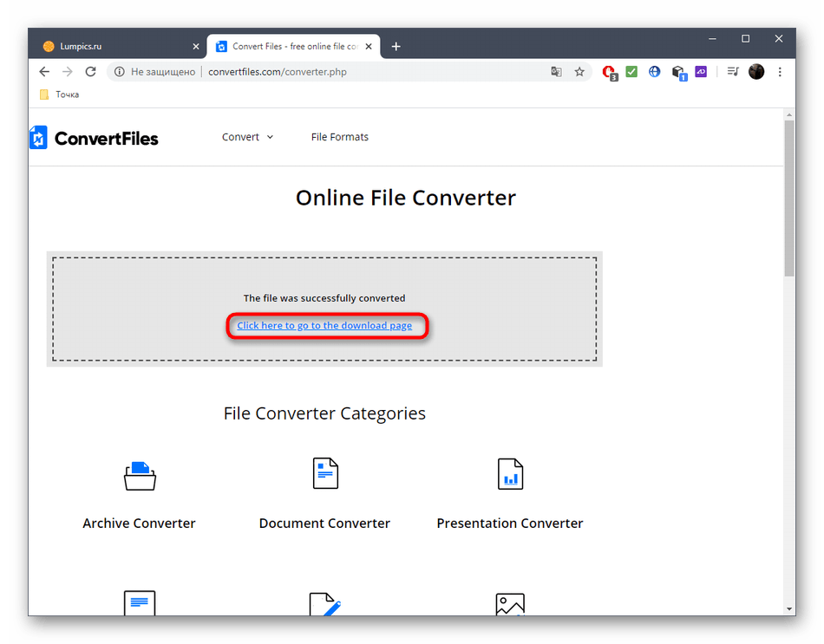The height and width of the screenshot is (644, 824).
Task: Expand the Convert dropdown menu
Action: click(x=247, y=137)
